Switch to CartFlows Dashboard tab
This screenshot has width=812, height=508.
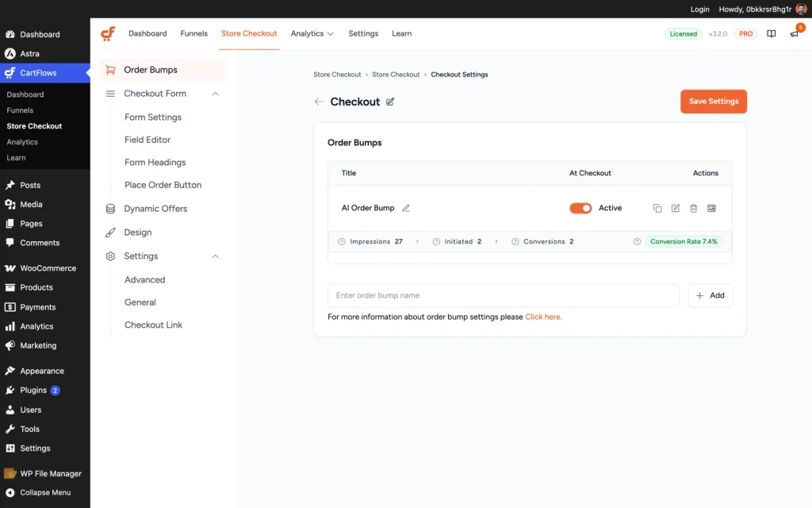147,33
